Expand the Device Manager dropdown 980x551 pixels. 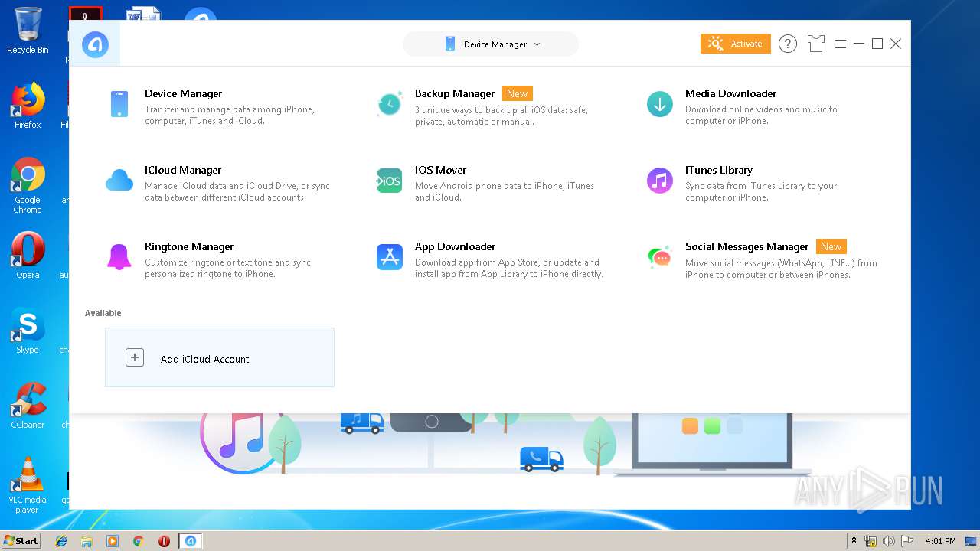(491, 44)
